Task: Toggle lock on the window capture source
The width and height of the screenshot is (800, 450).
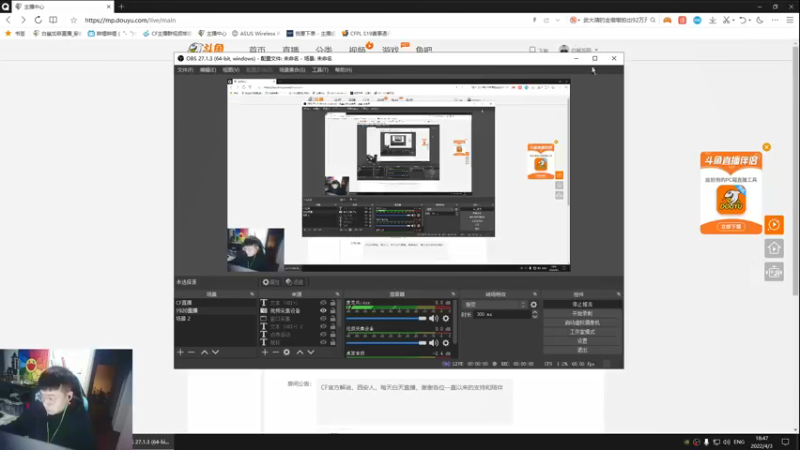Action: [333, 318]
